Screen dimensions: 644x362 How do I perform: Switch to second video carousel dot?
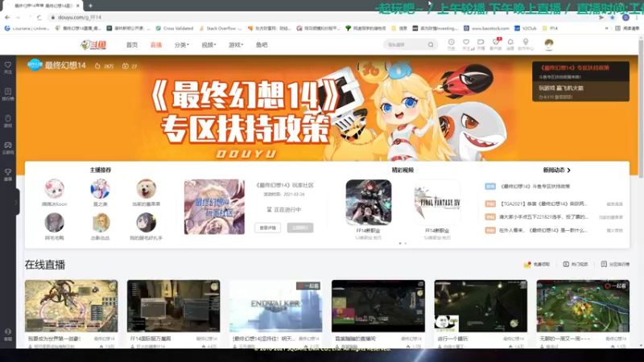point(406,244)
